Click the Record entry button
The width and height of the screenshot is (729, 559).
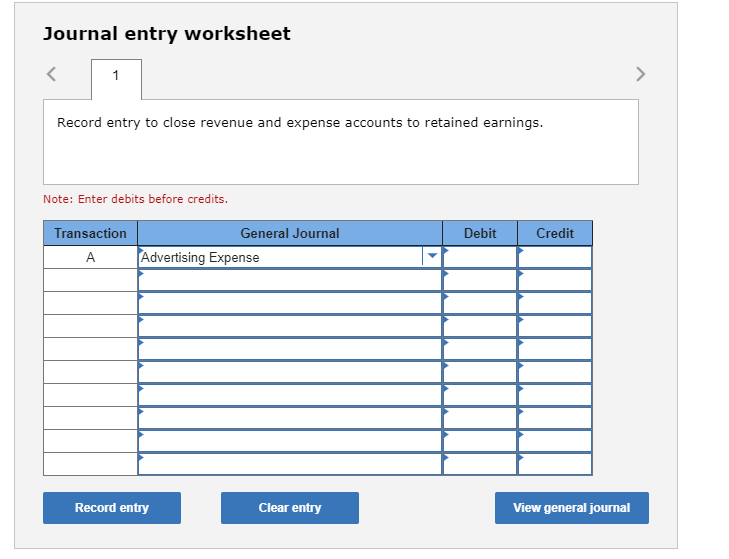pos(112,508)
